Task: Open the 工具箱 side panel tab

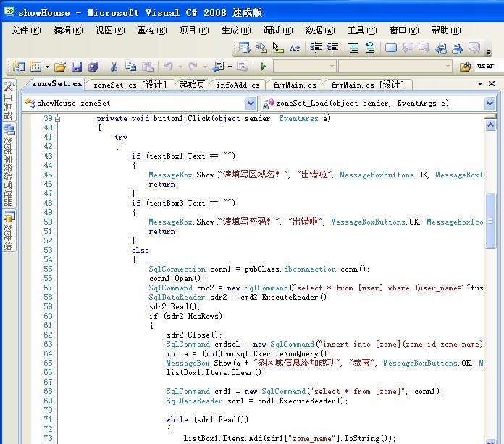Action: coord(9,100)
